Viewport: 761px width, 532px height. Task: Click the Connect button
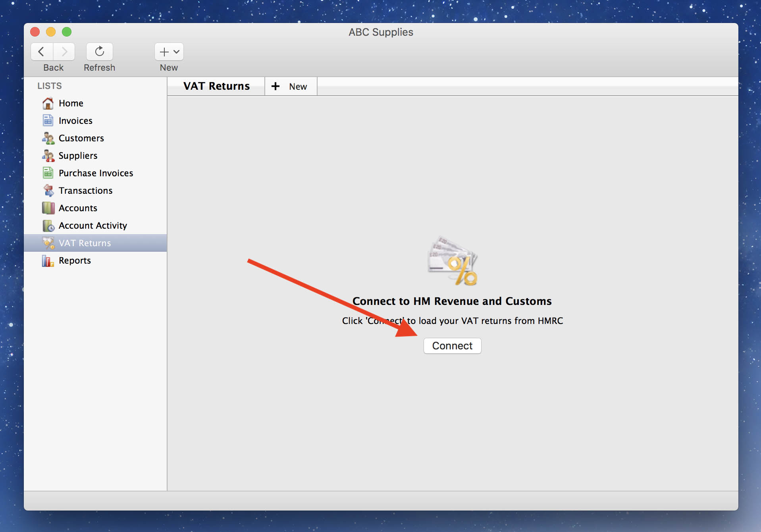pyautogui.click(x=452, y=346)
